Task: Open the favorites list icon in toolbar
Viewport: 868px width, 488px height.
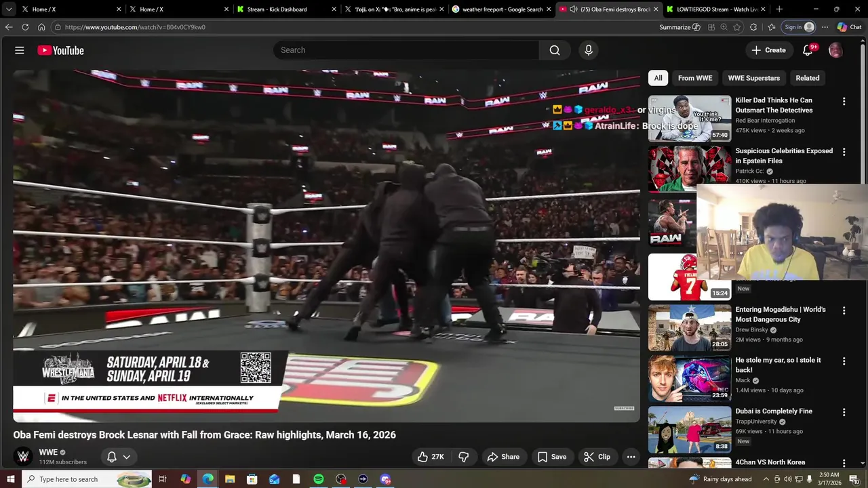Action: pos(772,27)
